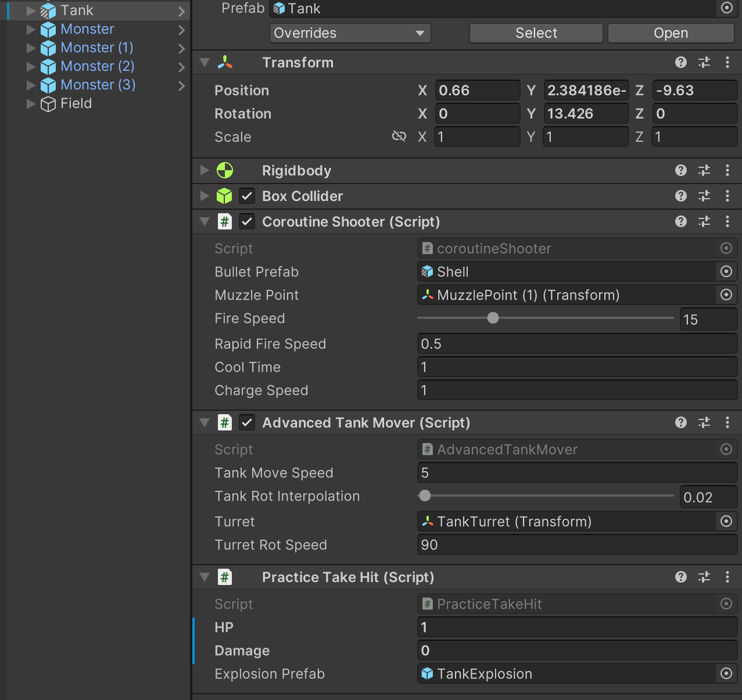This screenshot has height=700, width=742.
Task: Click the Transform component icon
Action: (x=224, y=62)
